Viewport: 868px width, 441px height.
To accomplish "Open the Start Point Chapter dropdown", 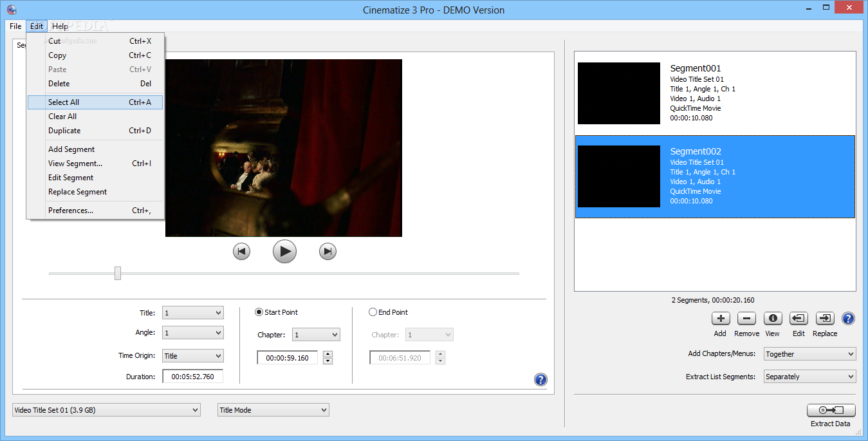I will (x=316, y=335).
